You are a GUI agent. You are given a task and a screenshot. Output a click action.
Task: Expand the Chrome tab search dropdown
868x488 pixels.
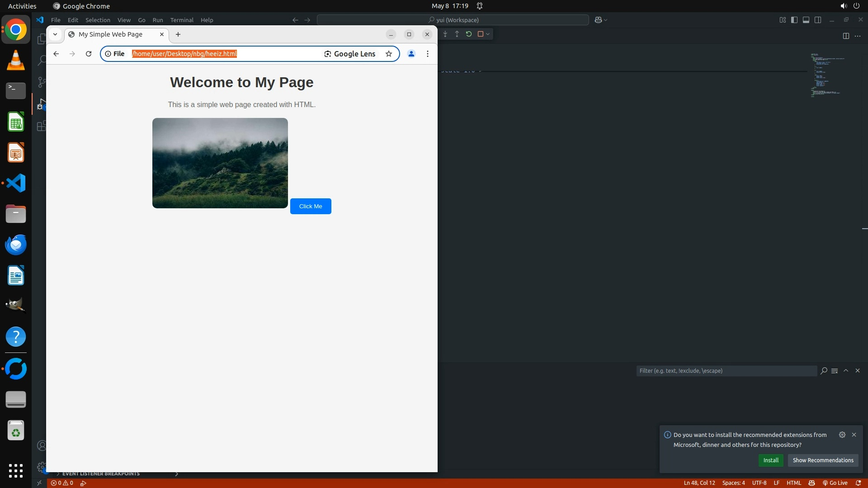coord(55,34)
